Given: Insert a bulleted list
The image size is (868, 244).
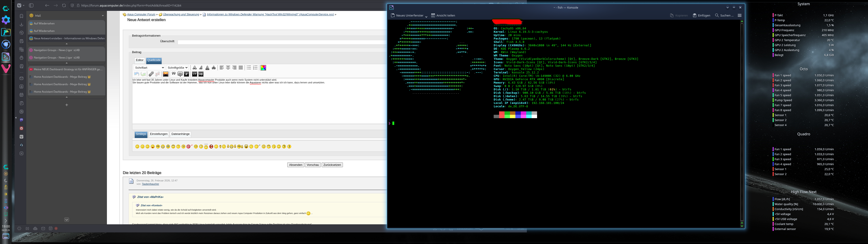Looking at the screenshot, I should pos(249,68).
